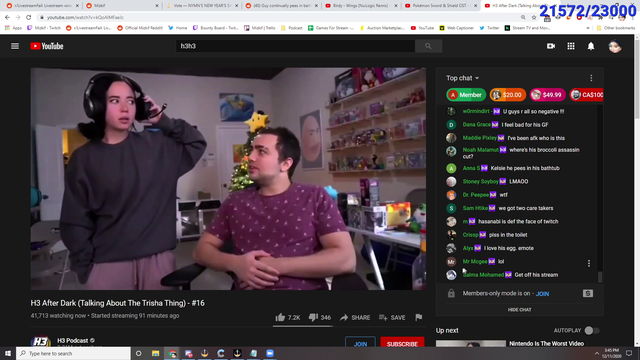The height and width of the screenshot is (360, 640).
Task: Open the Podcast bookmark folder
Action: [291, 28]
